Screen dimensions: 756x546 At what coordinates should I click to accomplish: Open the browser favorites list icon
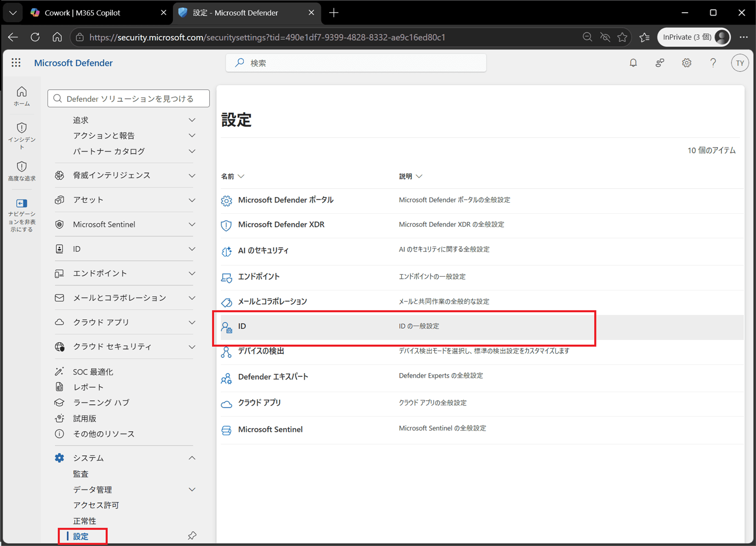coord(645,37)
